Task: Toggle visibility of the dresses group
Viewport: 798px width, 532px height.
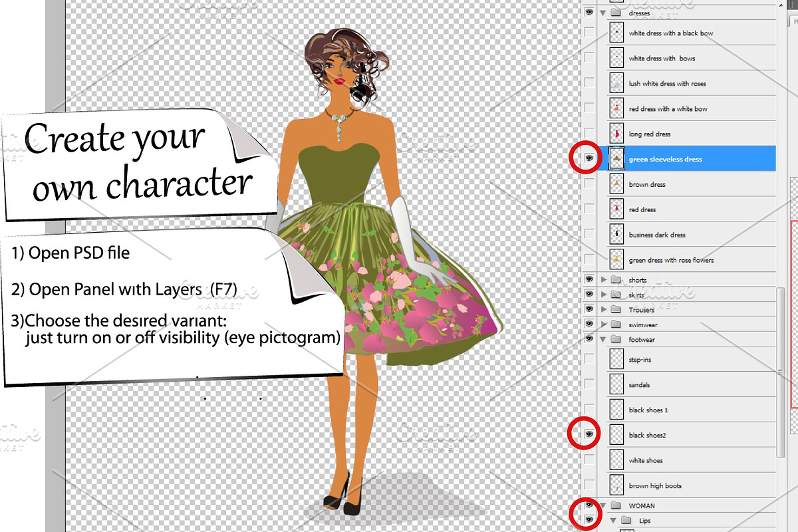Action: [589, 13]
